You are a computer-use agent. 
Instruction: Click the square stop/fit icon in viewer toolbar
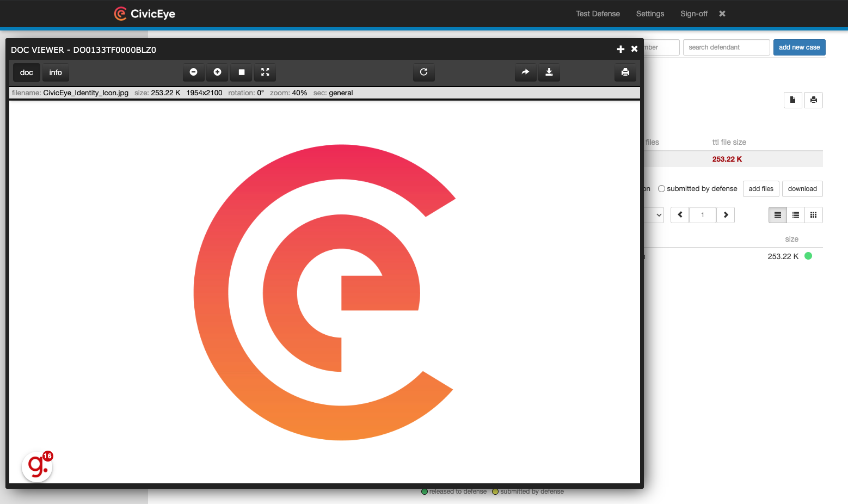click(241, 72)
